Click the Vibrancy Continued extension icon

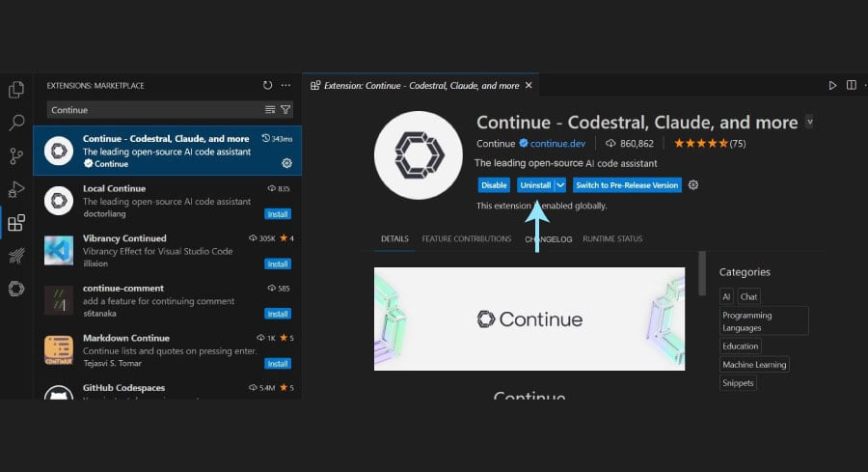pos(59,250)
